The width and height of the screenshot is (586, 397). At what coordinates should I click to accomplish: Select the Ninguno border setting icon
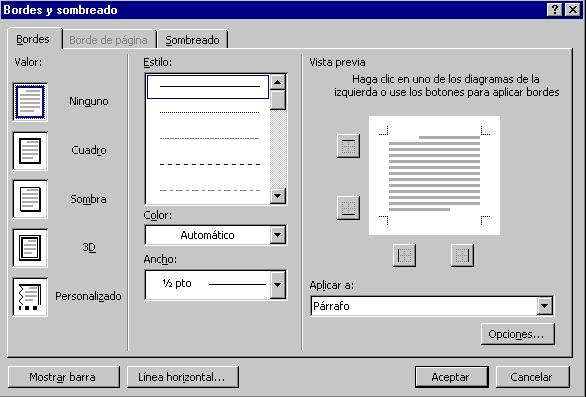[x=30, y=102]
